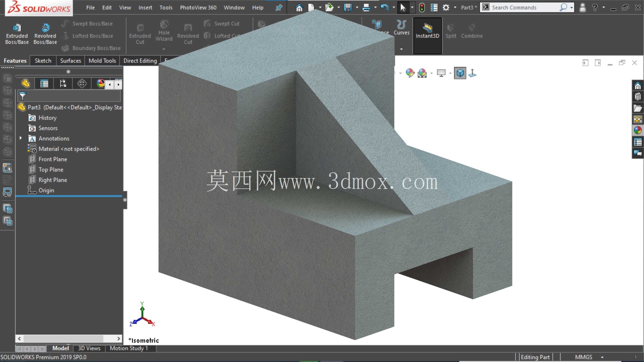644x362 pixels.
Task: Open Custom Properties in task pane
Action: tap(638, 142)
